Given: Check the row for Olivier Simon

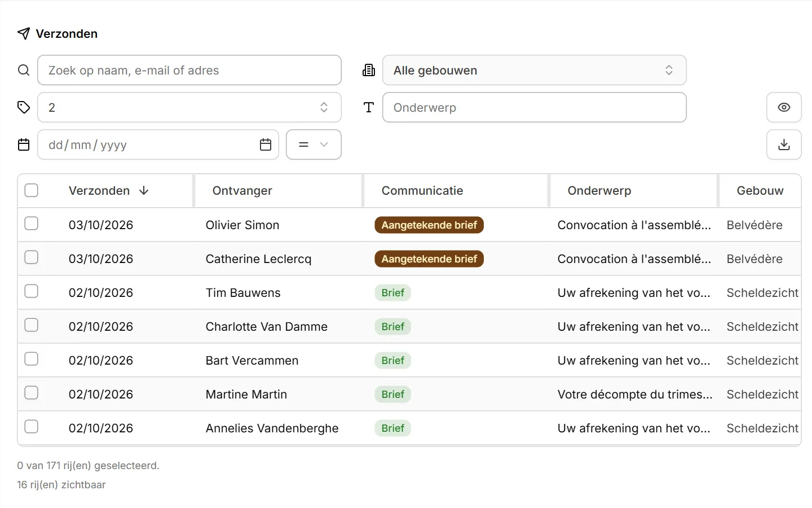Looking at the screenshot, I should tap(32, 224).
